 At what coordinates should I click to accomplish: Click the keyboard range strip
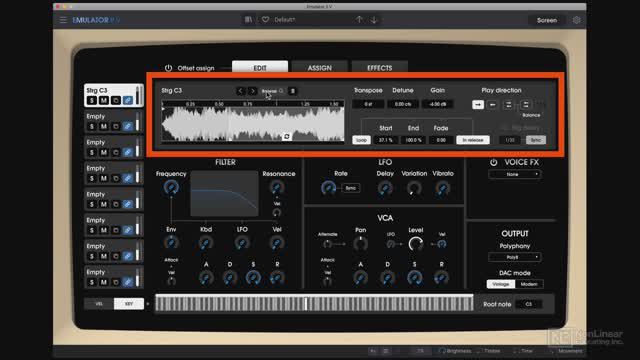click(x=314, y=304)
